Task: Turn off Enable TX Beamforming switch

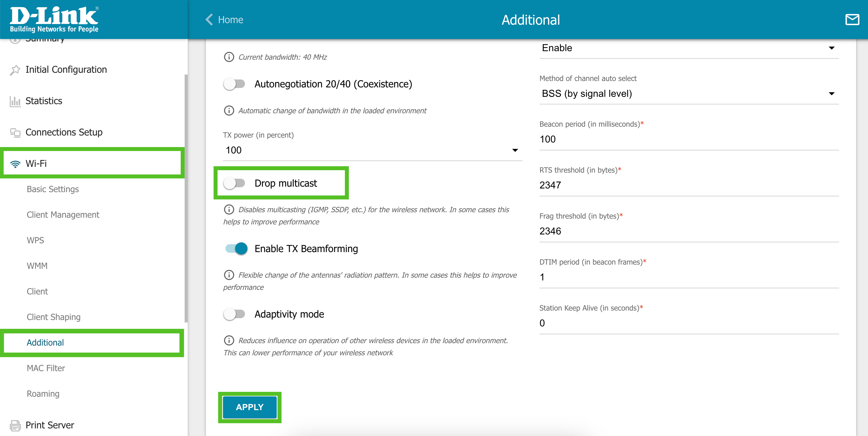Action: [236, 248]
